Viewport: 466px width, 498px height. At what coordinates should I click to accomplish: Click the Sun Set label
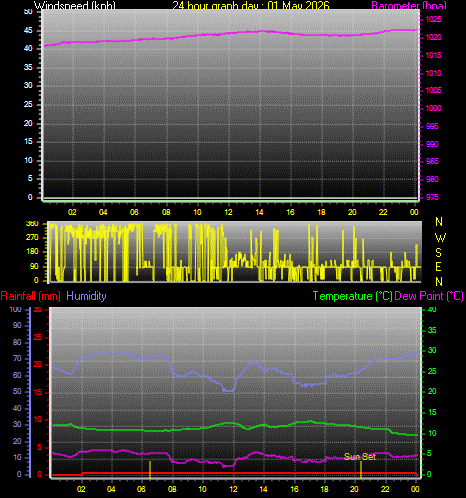click(x=360, y=457)
